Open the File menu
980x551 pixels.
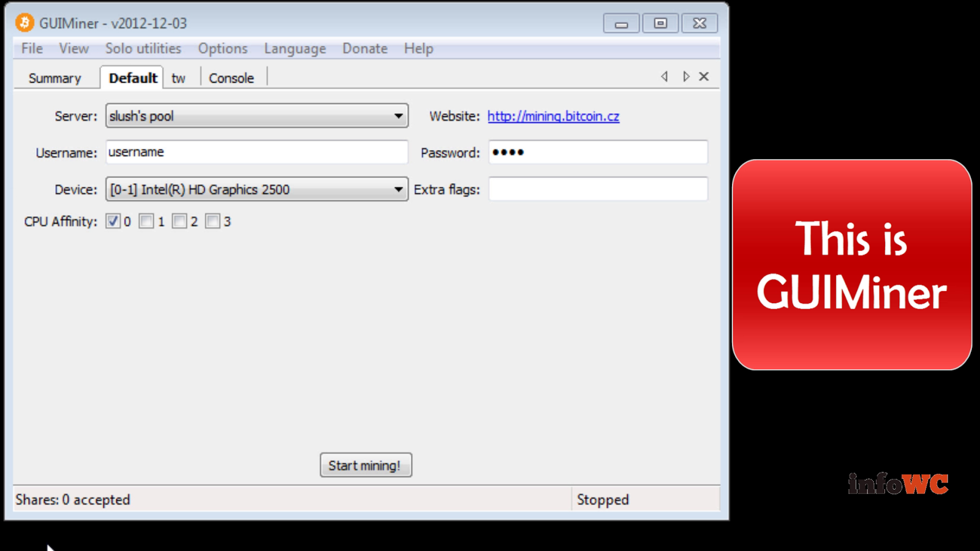tap(32, 48)
